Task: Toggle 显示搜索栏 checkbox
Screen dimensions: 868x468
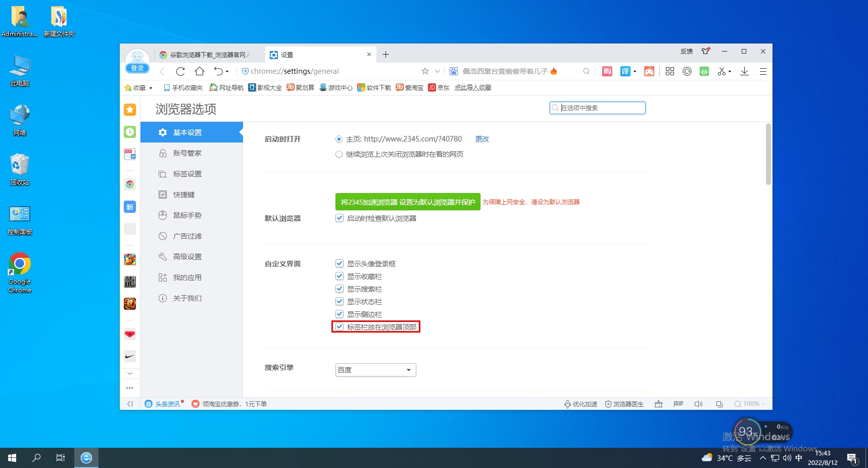Action: 340,289
